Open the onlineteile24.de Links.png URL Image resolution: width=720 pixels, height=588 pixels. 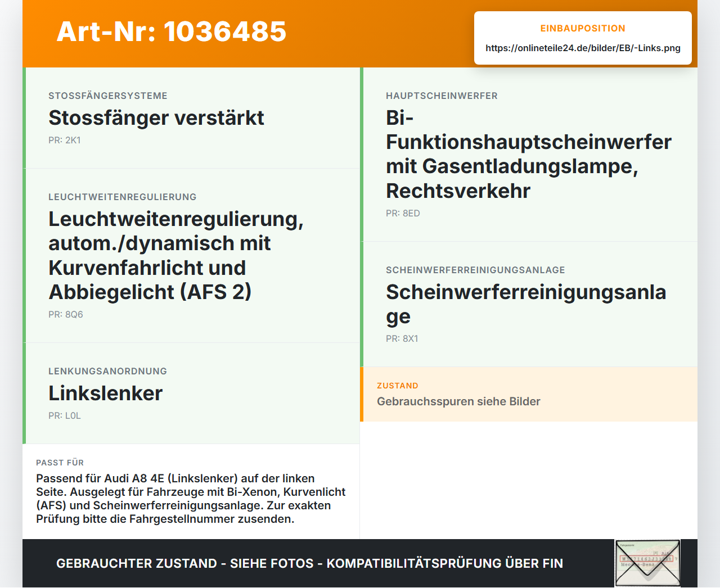tap(583, 48)
